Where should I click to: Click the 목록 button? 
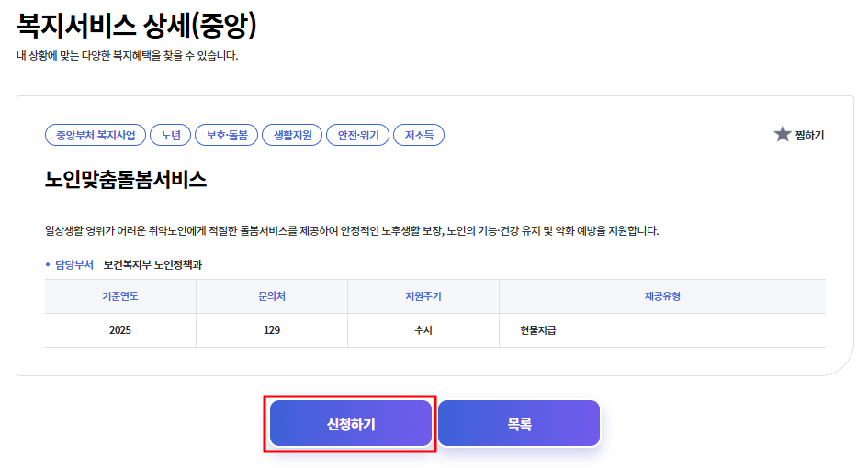tap(519, 424)
